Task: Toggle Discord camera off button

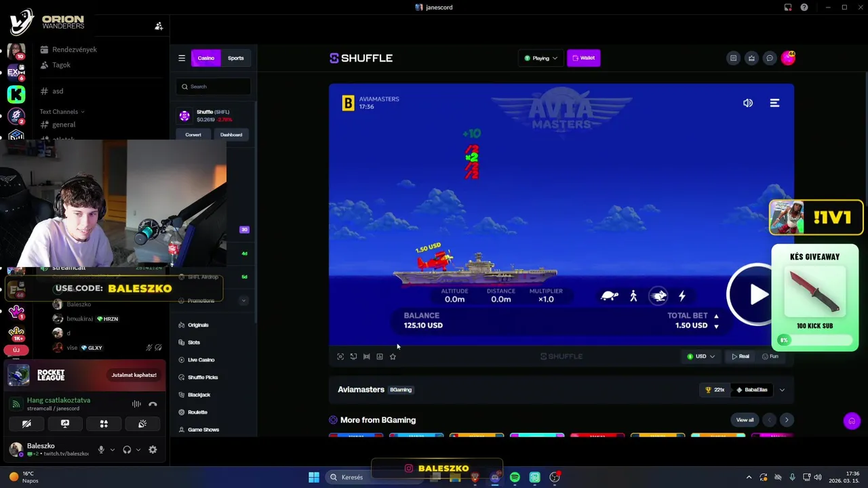Action: (x=26, y=424)
